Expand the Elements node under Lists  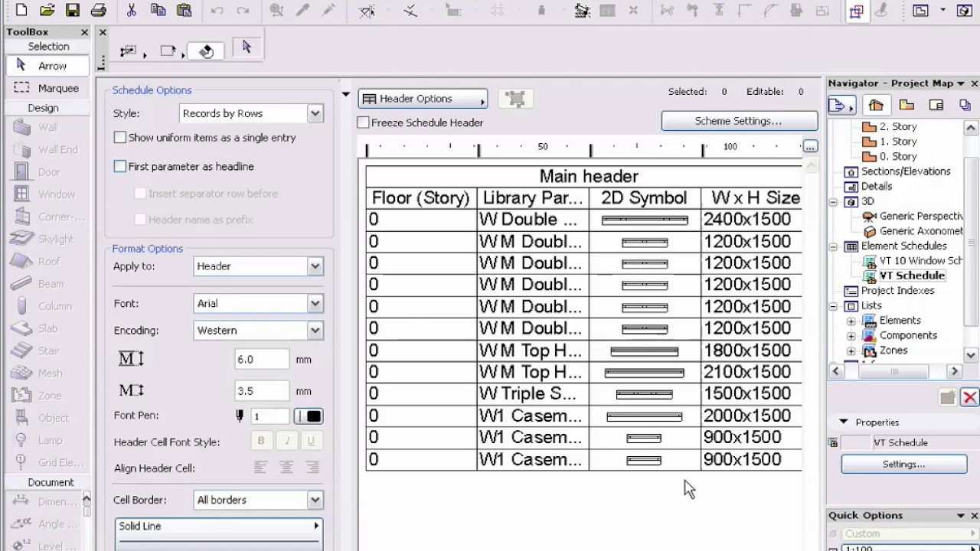click(x=851, y=321)
